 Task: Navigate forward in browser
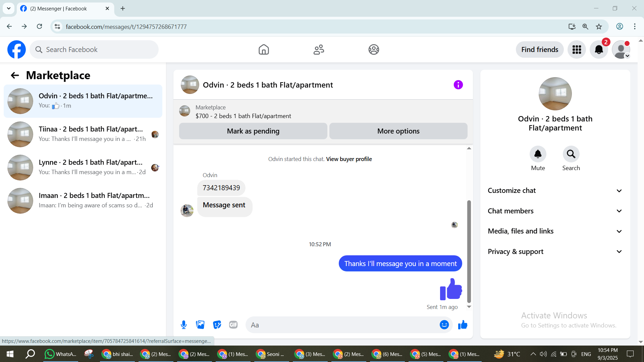pos(24,27)
